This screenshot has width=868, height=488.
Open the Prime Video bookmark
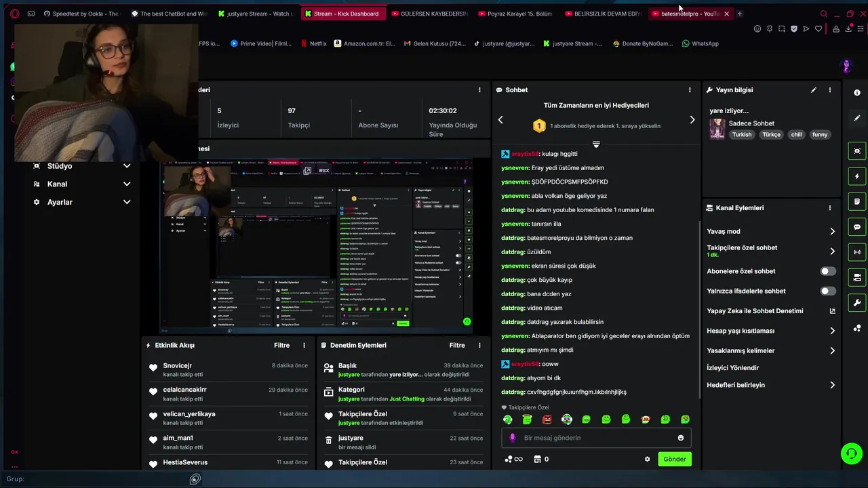260,43
